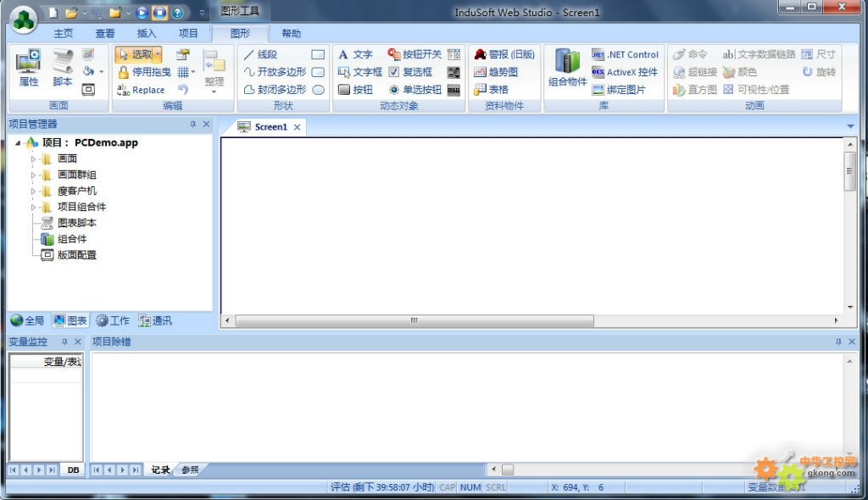Expand the 画面 folder in project tree
868x500 pixels.
click(x=33, y=159)
